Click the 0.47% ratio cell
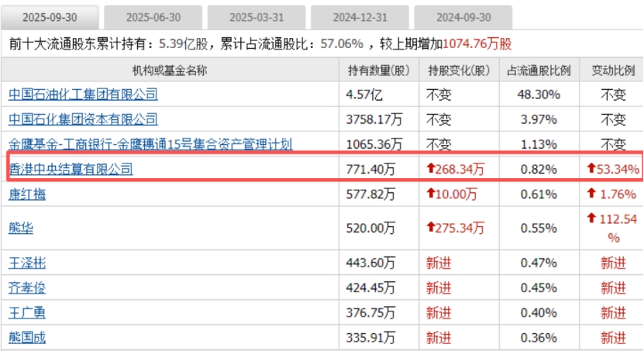The image size is (644, 351). [x=539, y=263]
